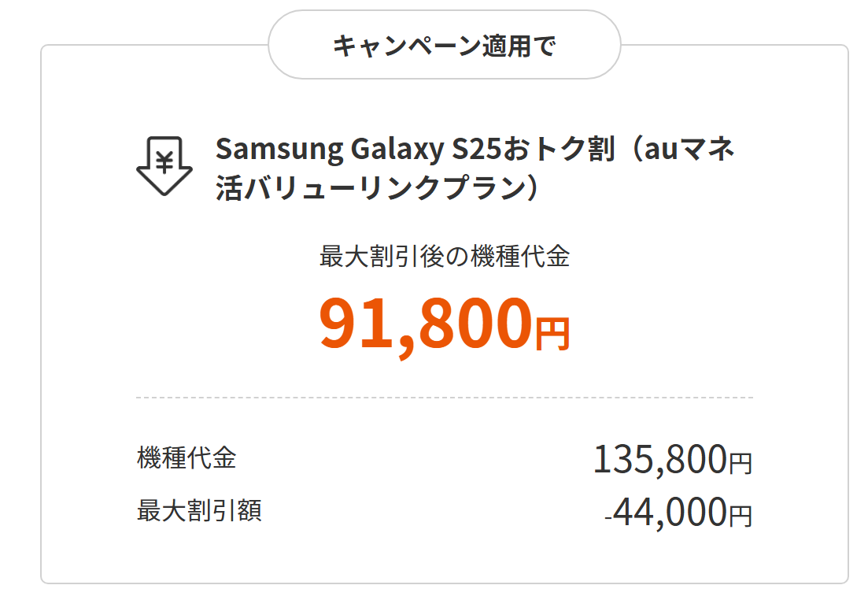Click the 135,800 device price number

tap(659, 459)
